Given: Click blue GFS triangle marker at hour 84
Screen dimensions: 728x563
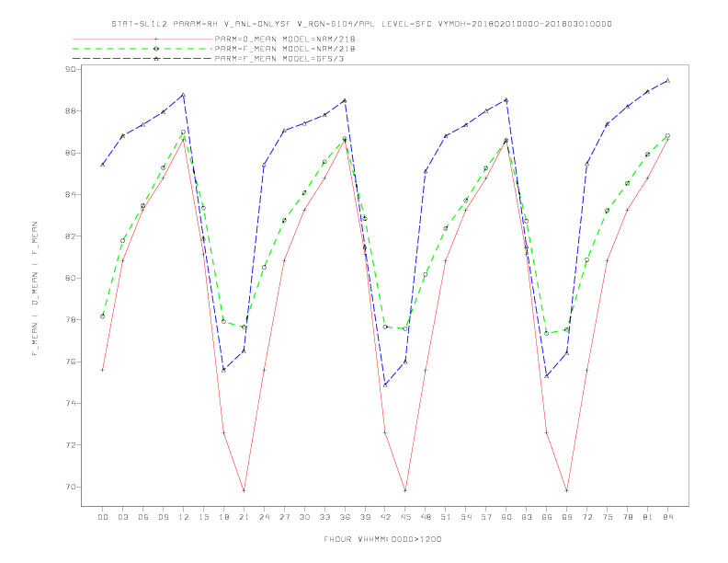Looking at the screenshot, I should pyautogui.click(x=667, y=81).
